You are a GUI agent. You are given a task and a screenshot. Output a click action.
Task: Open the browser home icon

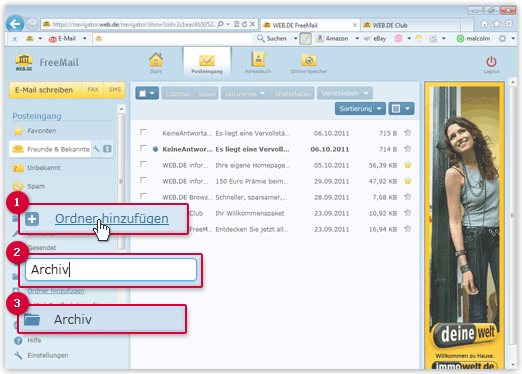pos(484,24)
